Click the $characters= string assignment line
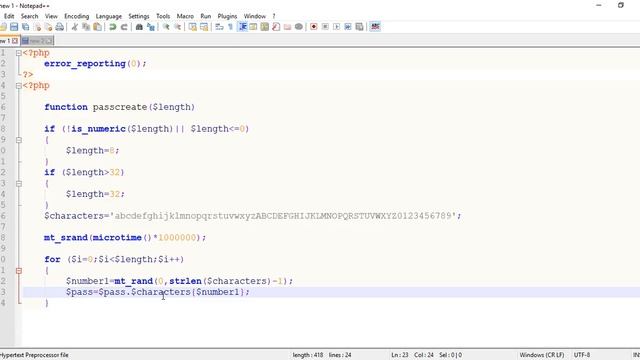 click(x=253, y=216)
